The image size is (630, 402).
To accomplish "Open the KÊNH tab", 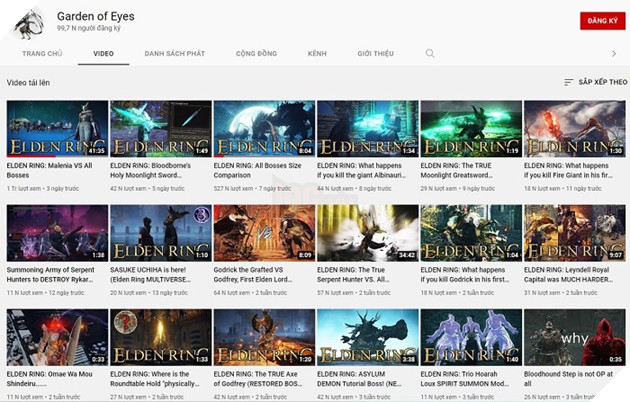I will (x=317, y=53).
